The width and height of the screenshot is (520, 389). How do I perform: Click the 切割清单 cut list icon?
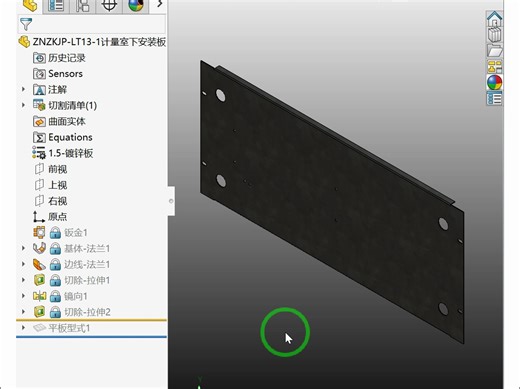point(39,105)
